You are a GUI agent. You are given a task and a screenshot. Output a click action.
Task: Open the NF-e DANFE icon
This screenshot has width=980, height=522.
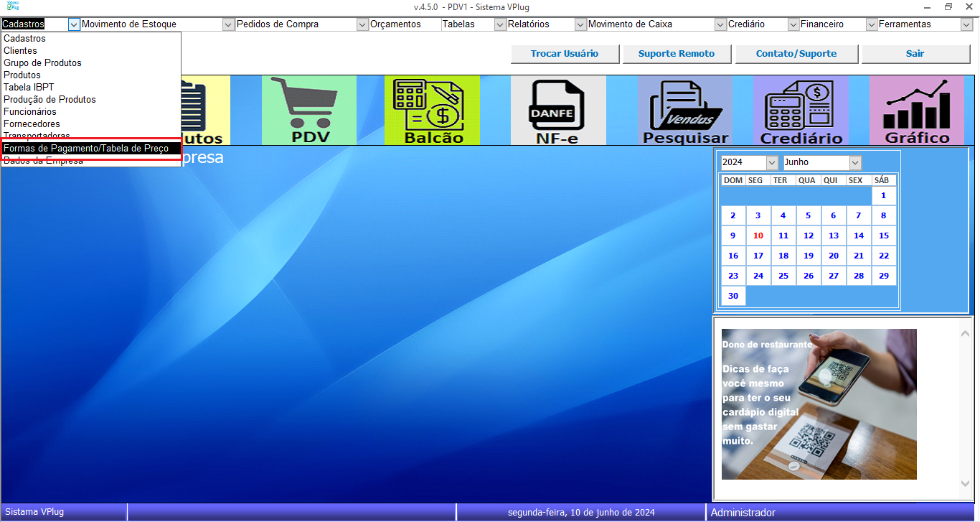[557, 110]
